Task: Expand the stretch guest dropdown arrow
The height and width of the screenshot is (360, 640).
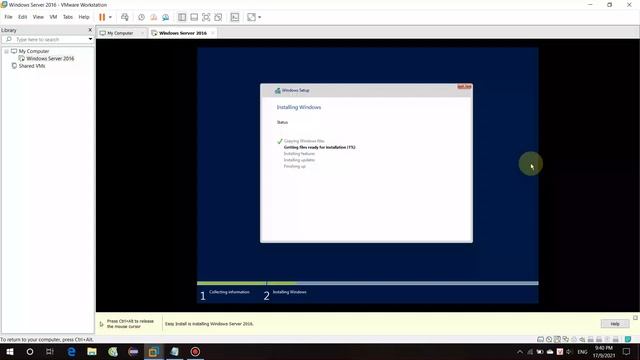Action: click(260, 17)
